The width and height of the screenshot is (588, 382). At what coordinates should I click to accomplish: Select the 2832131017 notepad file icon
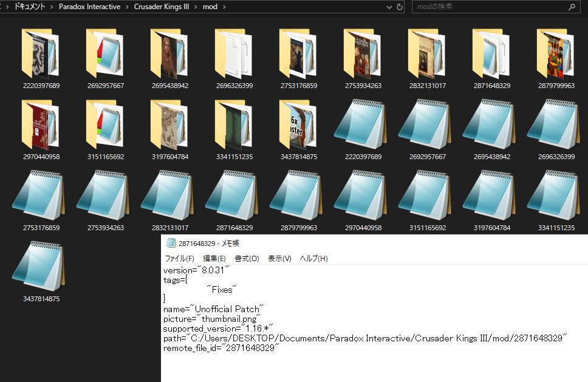[167, 195]
